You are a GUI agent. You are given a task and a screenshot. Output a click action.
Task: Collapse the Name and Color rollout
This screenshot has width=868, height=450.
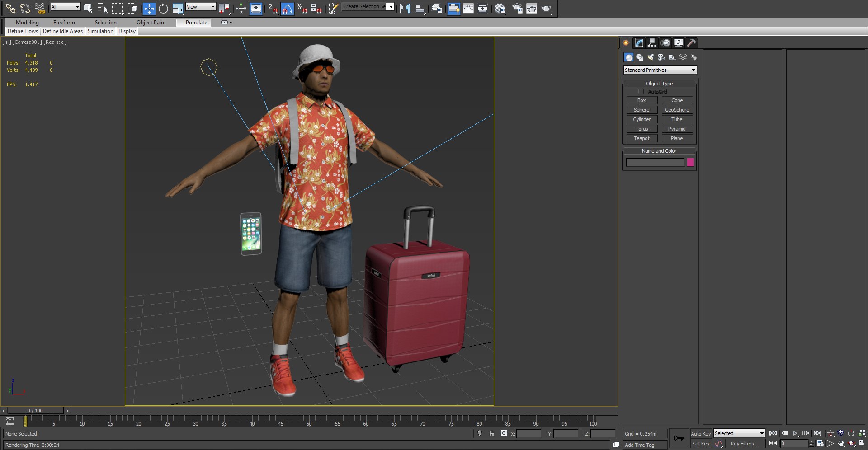click(659, 151)
